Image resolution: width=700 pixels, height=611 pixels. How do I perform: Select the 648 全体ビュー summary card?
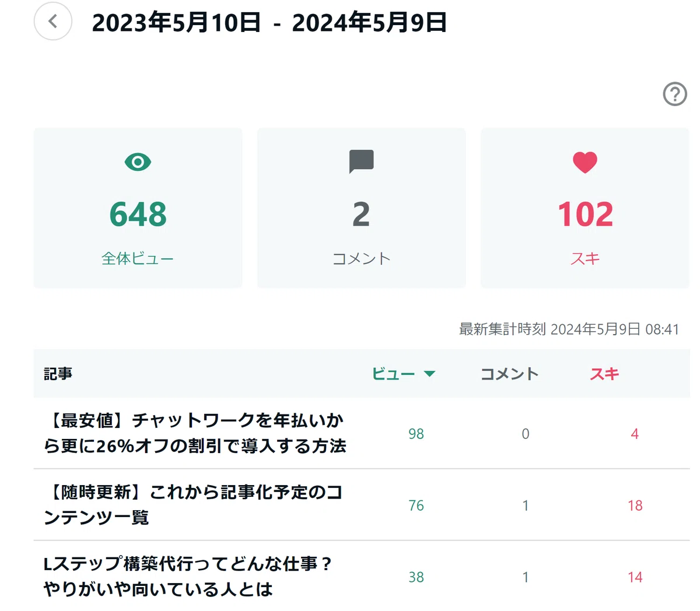[x=138, y=208]
